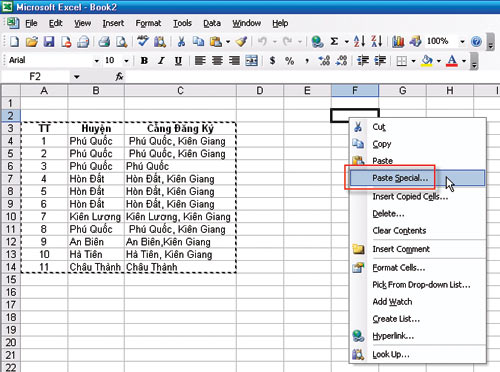Image resolution: width=500 pixels, height=372 pixels.
Task: Toggle Center alignment
Action: (217, 61)
